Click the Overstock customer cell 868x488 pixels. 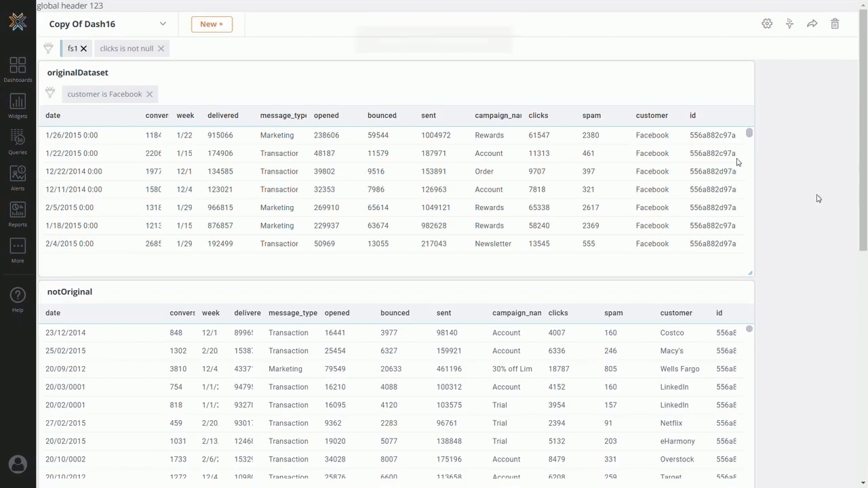[677, 460]
